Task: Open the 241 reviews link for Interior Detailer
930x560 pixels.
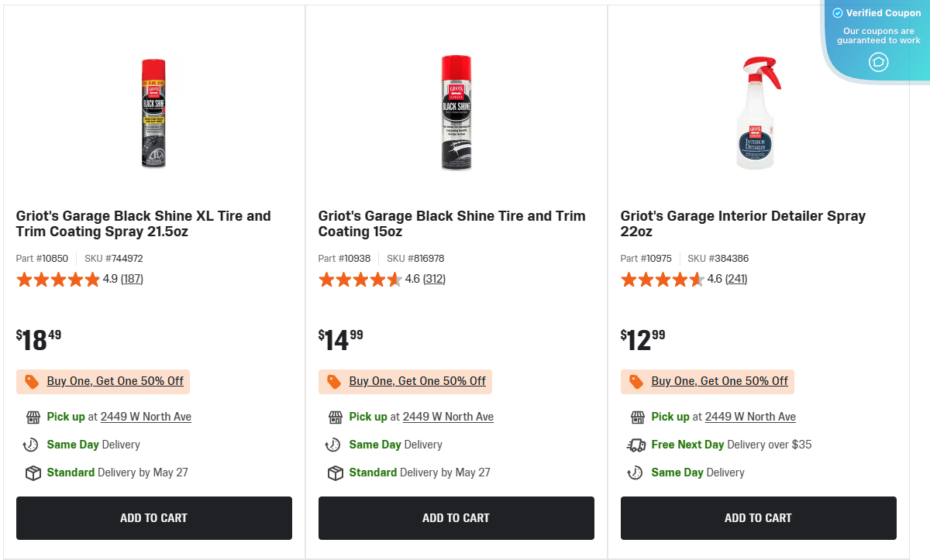Action: click(736, 279)
